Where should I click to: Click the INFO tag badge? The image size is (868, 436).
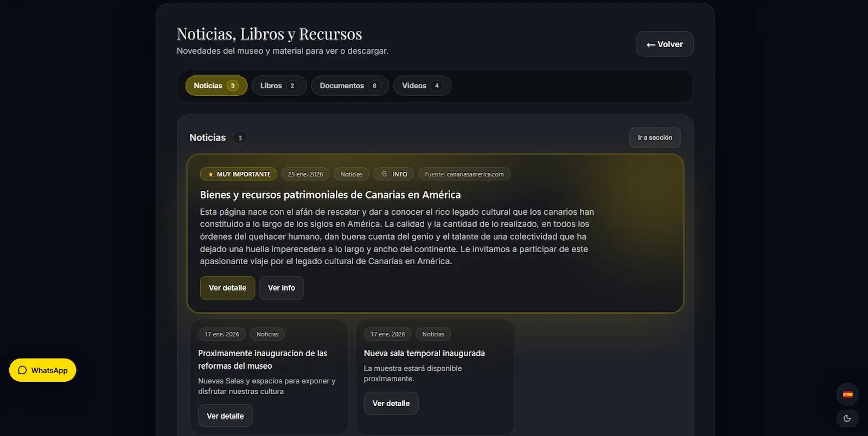[x=394, y=174]
